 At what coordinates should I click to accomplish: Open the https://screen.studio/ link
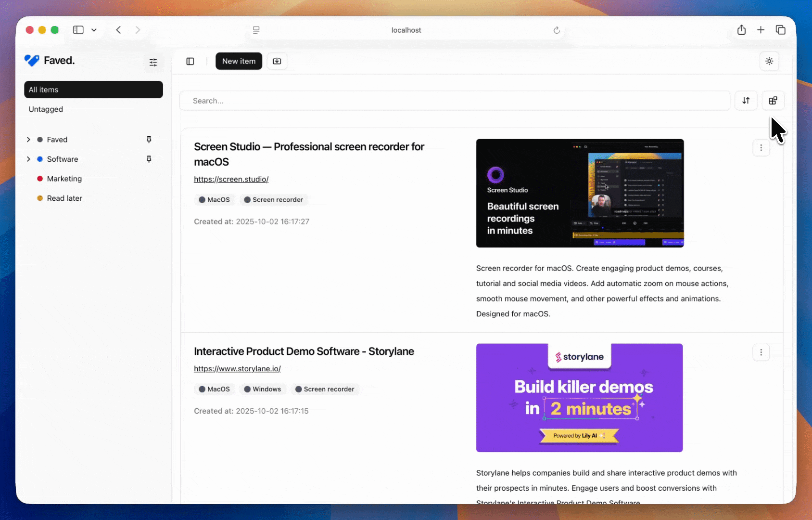pyautogui.click(x=231, y=179)
